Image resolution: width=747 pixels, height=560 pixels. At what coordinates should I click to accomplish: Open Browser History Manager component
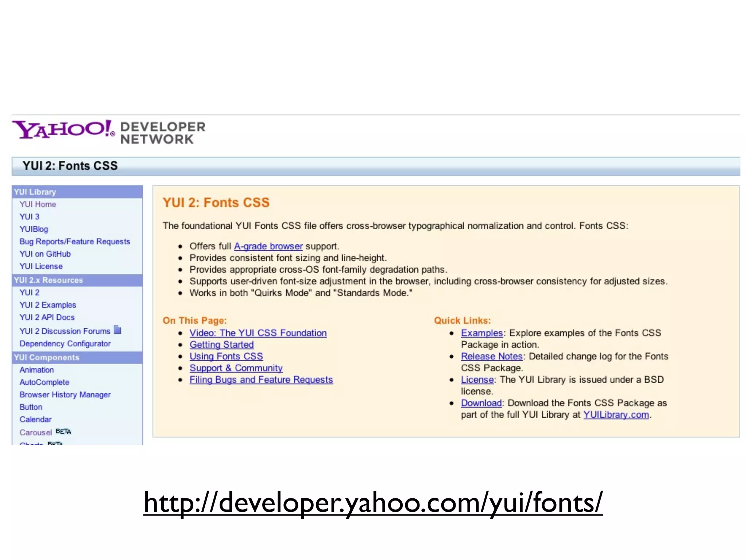click(65, 394)
